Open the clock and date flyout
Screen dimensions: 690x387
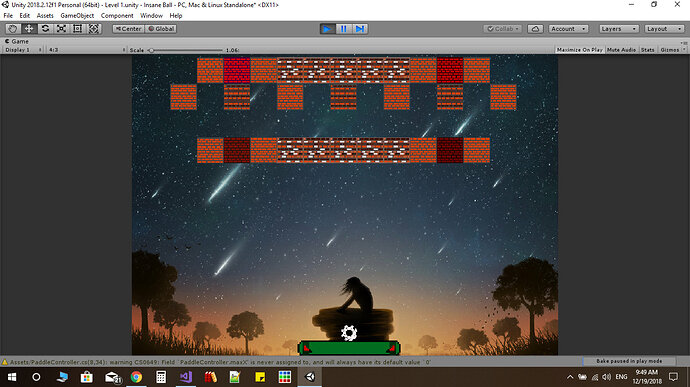pyautogui.click(x=647, y=377)
